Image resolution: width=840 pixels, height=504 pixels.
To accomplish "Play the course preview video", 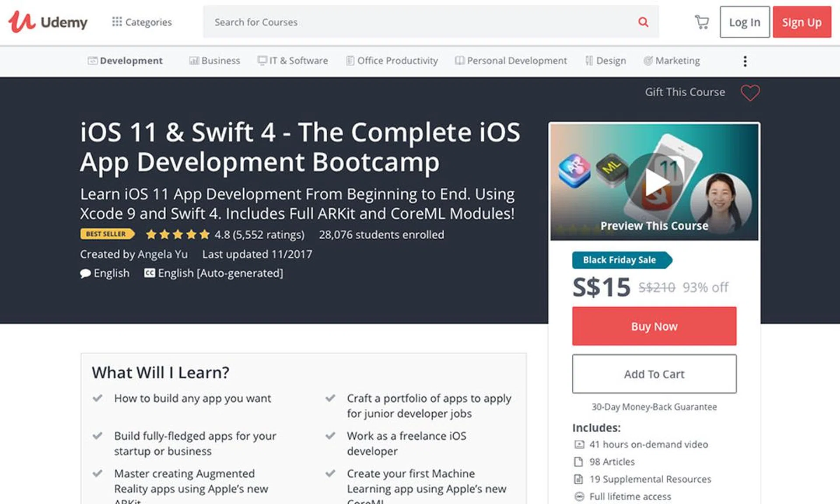I will pos(654,182).
